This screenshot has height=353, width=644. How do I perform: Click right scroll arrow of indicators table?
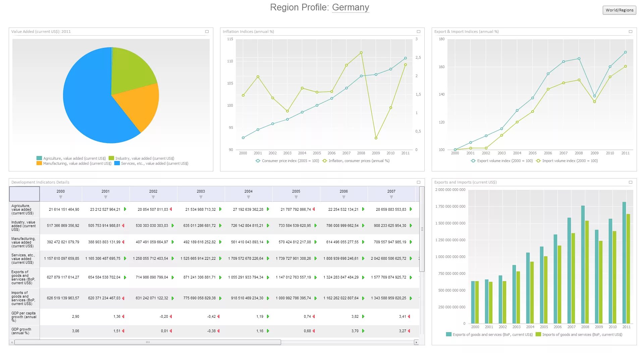tap(416, 342)
